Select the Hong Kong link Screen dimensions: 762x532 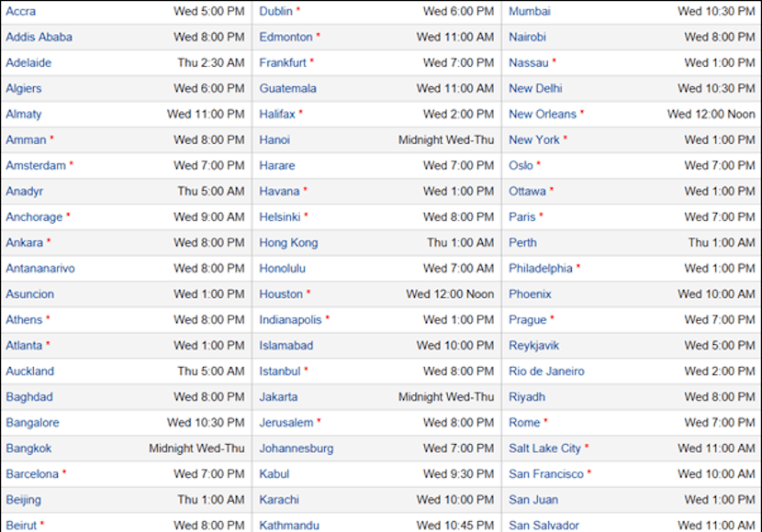[x=288, y=243]
